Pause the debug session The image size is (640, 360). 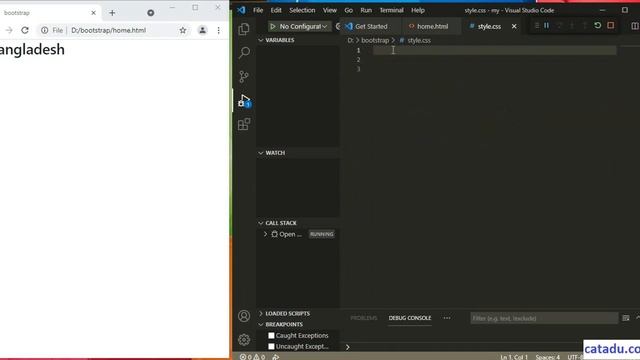546,25
